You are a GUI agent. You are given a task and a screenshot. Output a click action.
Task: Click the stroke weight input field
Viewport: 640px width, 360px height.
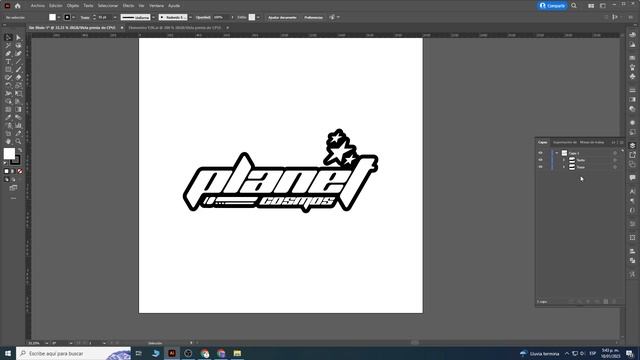point(103,18)
